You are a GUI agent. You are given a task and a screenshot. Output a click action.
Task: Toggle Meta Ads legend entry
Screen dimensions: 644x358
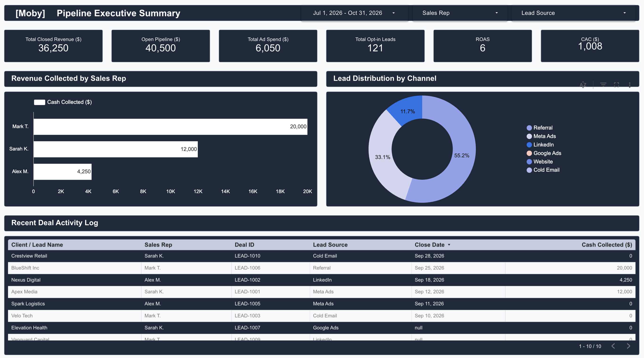[x=541, y=136]
